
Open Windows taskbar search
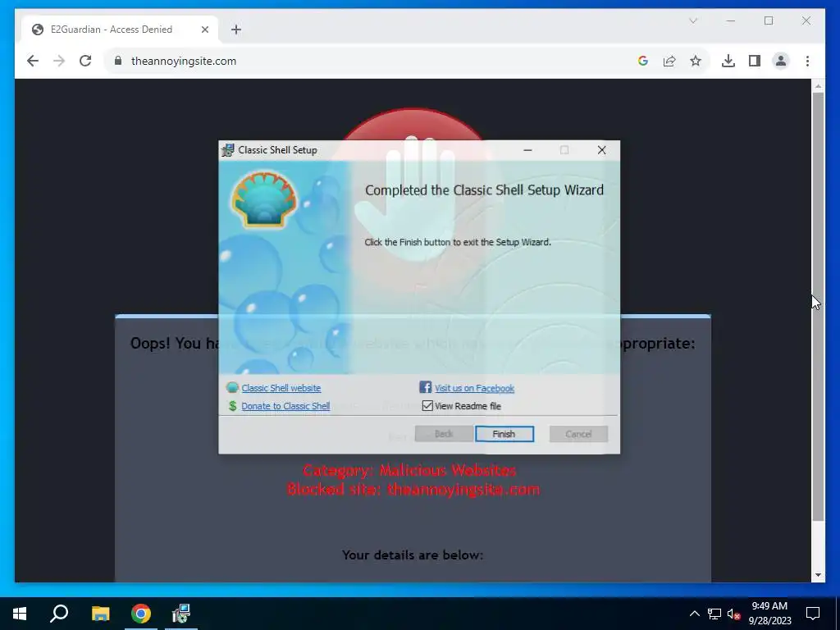coord(59,614)
